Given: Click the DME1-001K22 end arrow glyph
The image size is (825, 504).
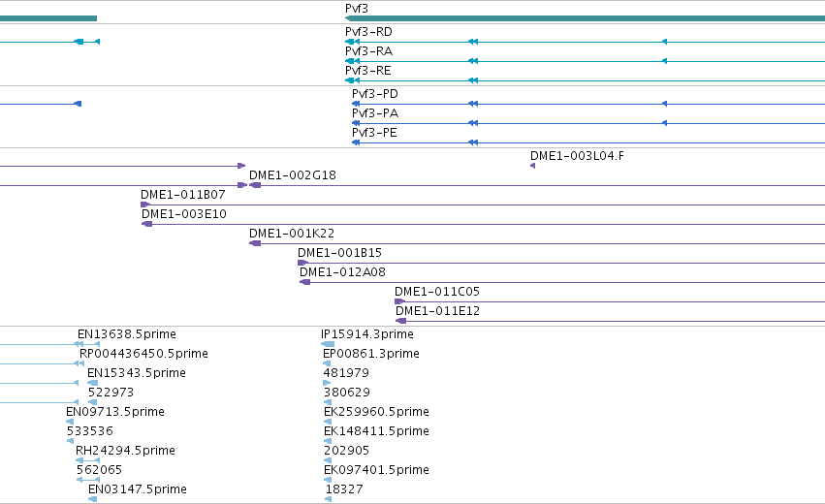Looking at the screenshot, I should 255,243.
